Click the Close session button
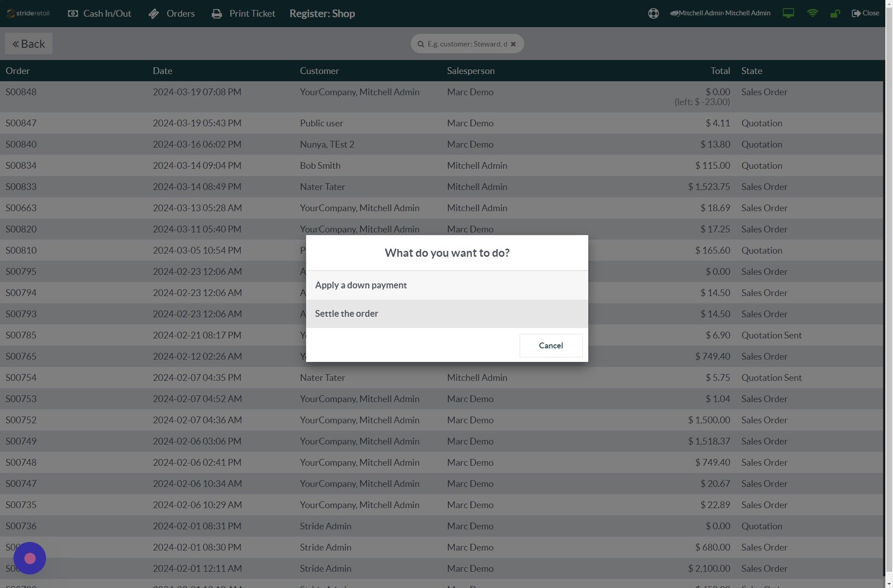This screenshot has height=588, width=893. point(865,14)
